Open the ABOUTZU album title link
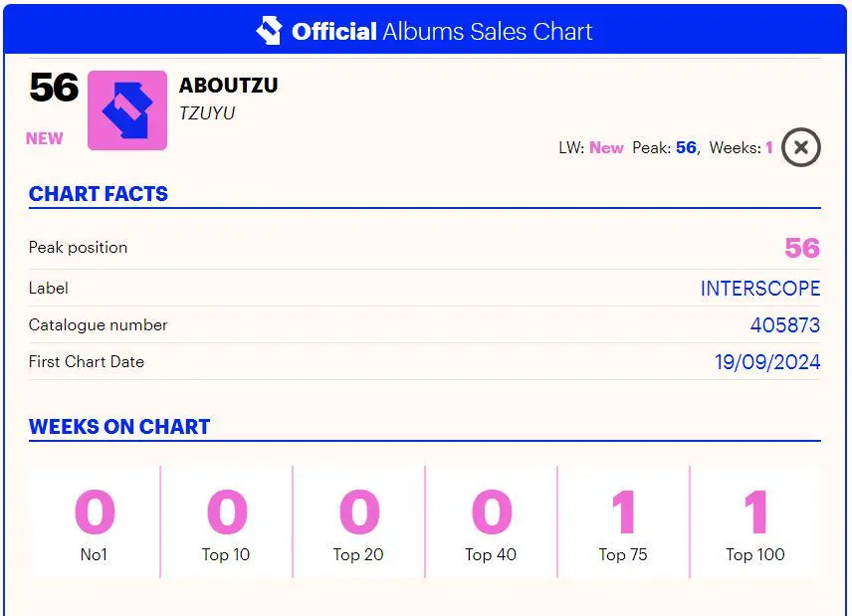This screenshot has width=852, height=616. click(228, 86)
